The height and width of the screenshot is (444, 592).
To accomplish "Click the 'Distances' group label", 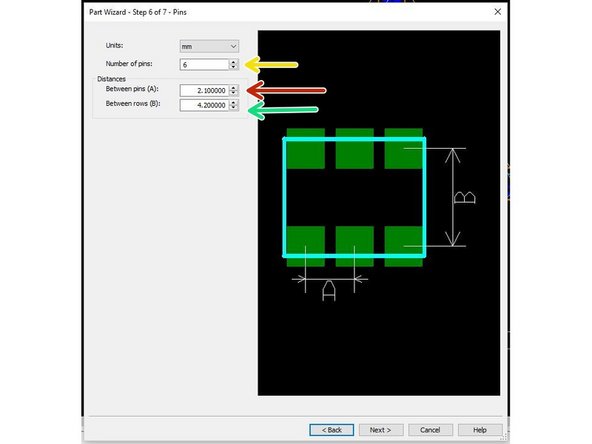I will [111, 79].
